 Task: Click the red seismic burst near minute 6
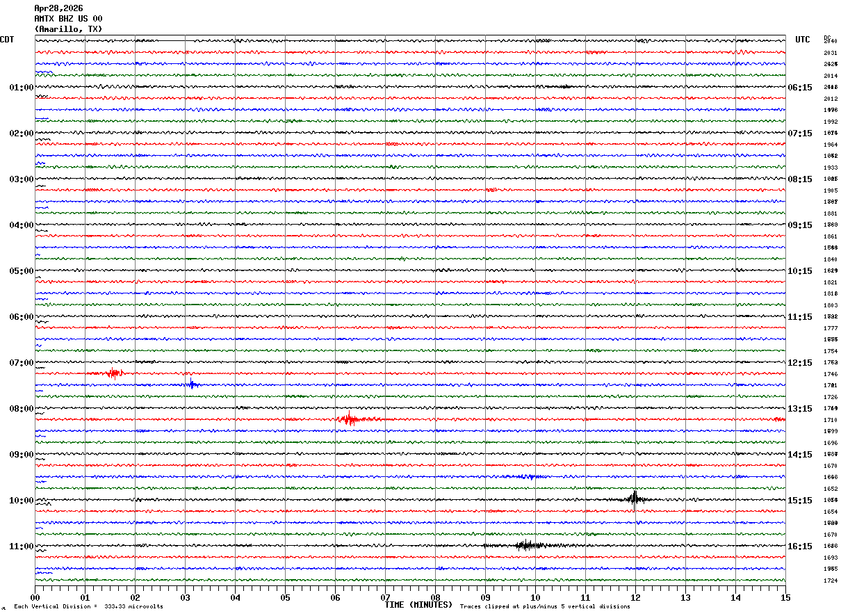[x=350, y=419]
